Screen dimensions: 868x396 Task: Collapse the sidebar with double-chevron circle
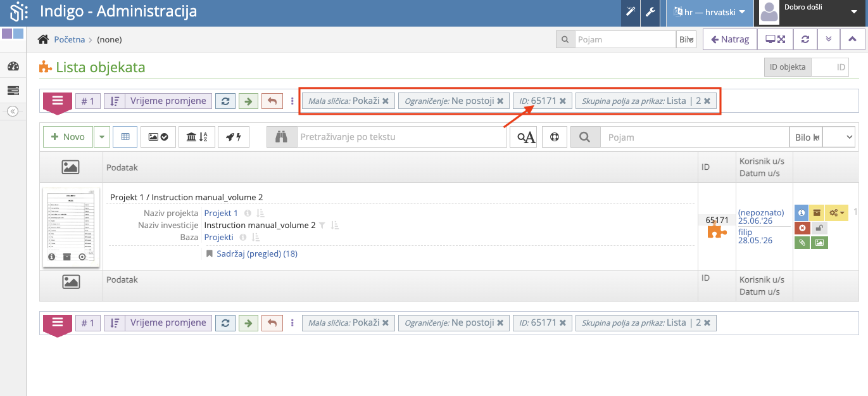click(13, 111)
